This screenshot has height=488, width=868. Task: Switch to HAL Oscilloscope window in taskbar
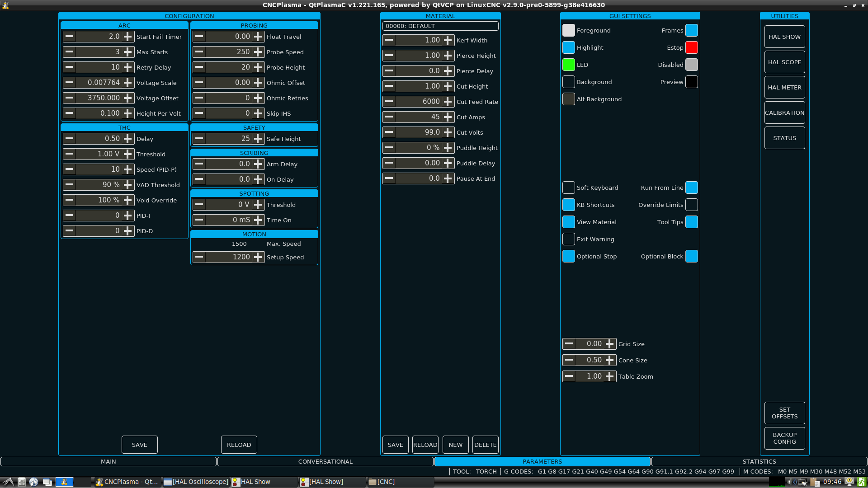coord(196,482)
